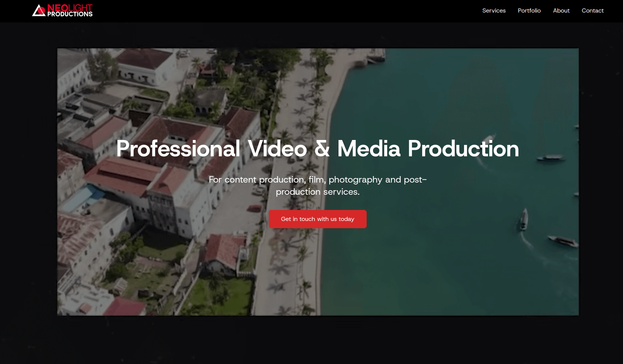Click the headline 'Professional Video & Media Production'
623x364 pixels.
click(x=318, y=149)
